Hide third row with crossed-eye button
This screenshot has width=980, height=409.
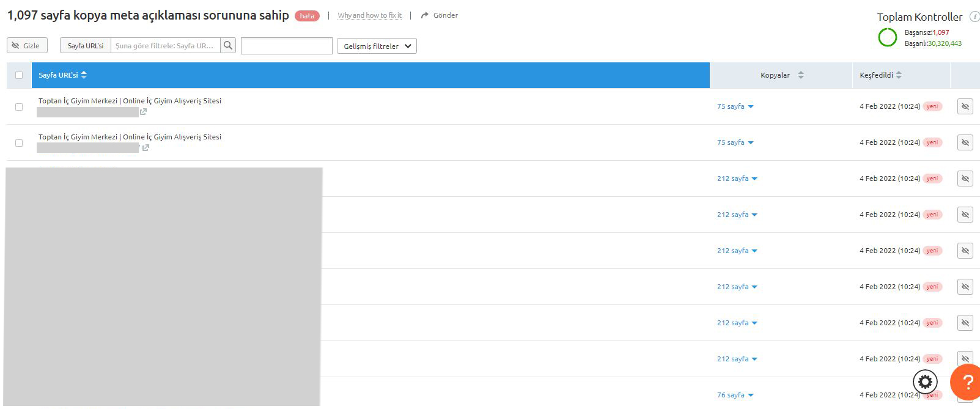[x=965, y=179]
